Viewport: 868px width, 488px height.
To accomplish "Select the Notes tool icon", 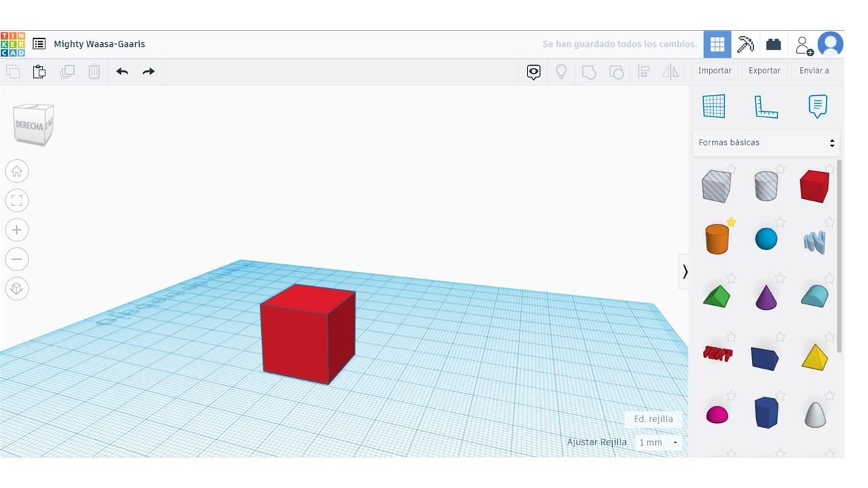I will coord(818,106).
